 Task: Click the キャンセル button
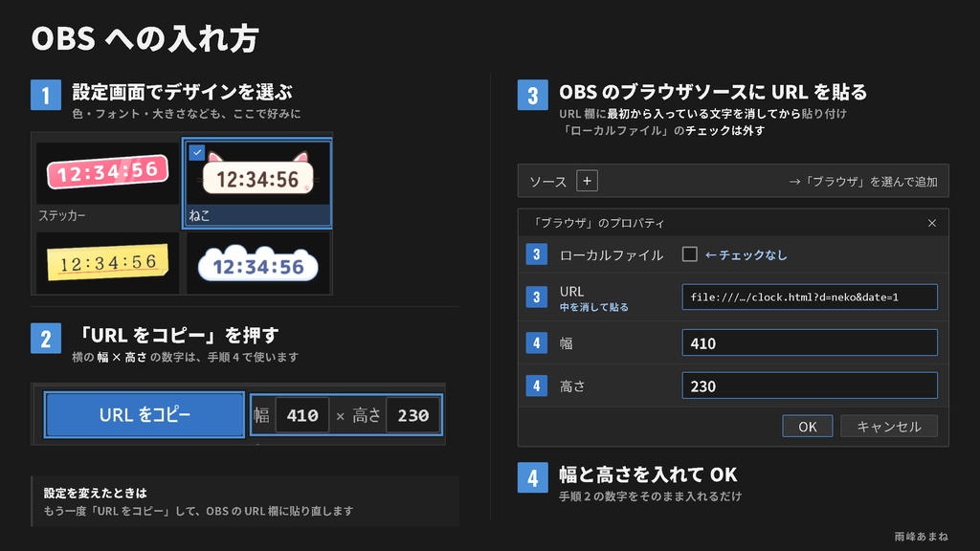pyautogui.click(x=889, y=426)
